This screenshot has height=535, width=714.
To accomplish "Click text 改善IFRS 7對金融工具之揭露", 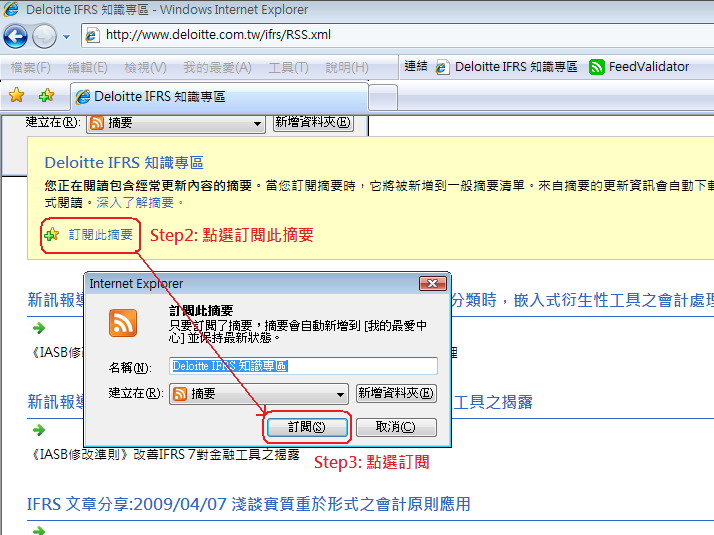I will pos(216,454).
